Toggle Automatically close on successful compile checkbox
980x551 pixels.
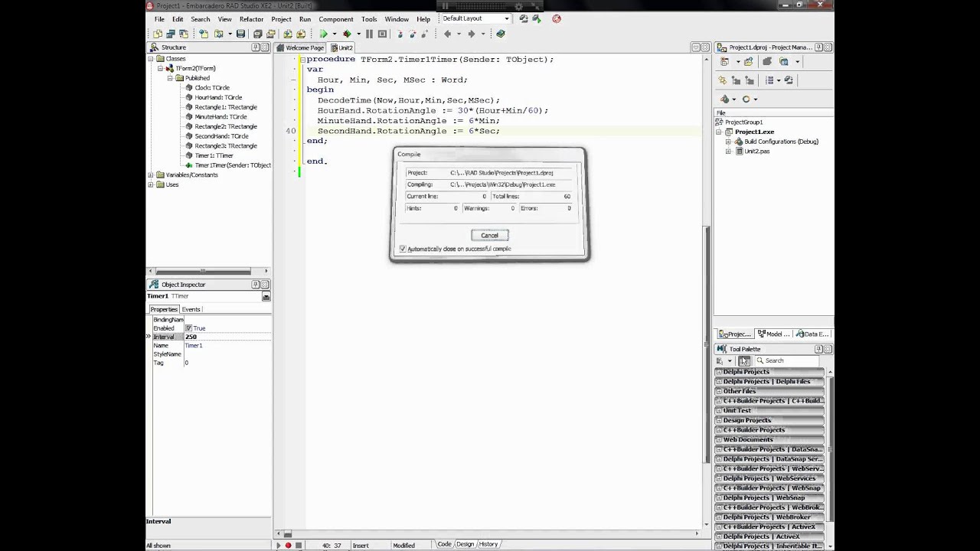tap(403, 249)
